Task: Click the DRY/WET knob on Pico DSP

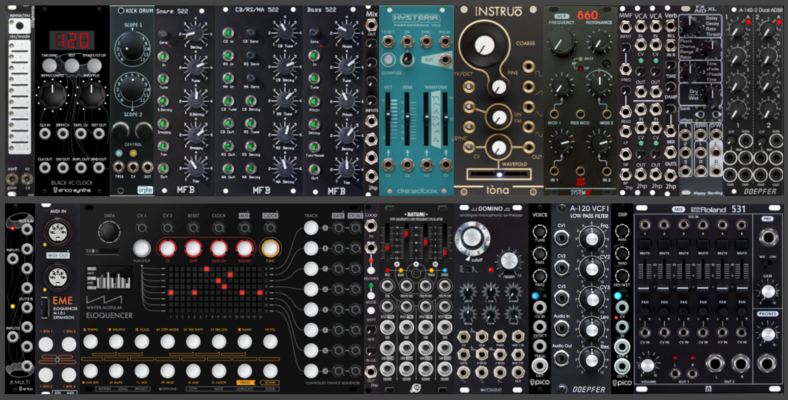Action: point(622,275)
